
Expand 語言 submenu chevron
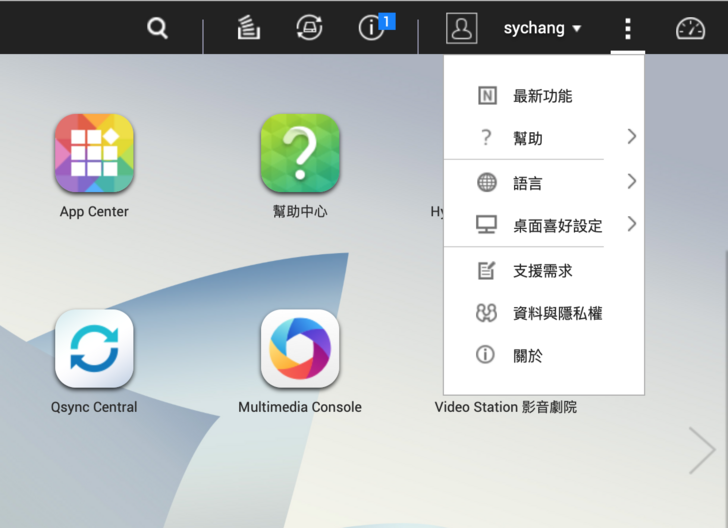(x=631, y=181)
